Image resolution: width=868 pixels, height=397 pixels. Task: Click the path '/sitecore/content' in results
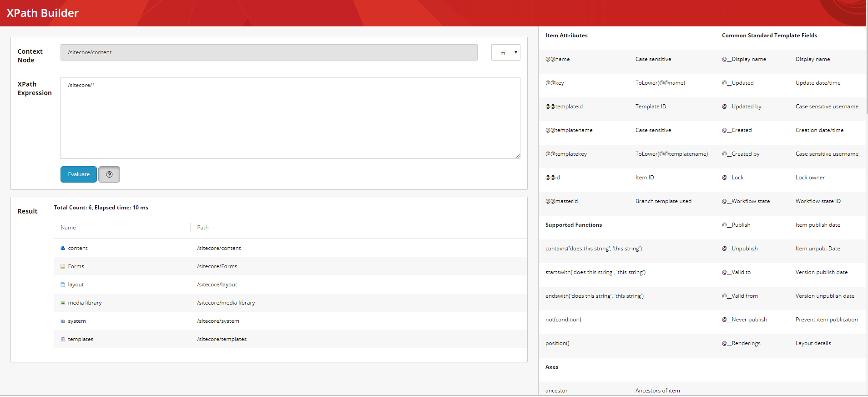219,248
